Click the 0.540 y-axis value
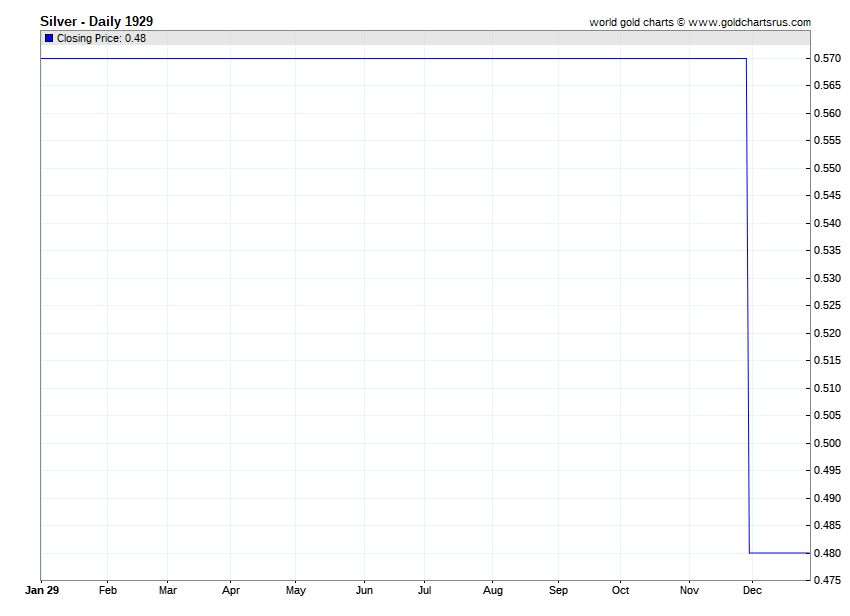The height and width of the screenshot is (616, 850). (x=827, y=223)
